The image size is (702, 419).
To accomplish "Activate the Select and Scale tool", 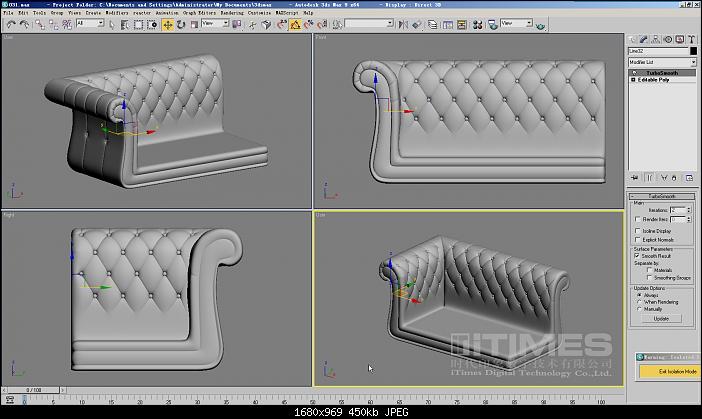I will (x=194, y=25).
